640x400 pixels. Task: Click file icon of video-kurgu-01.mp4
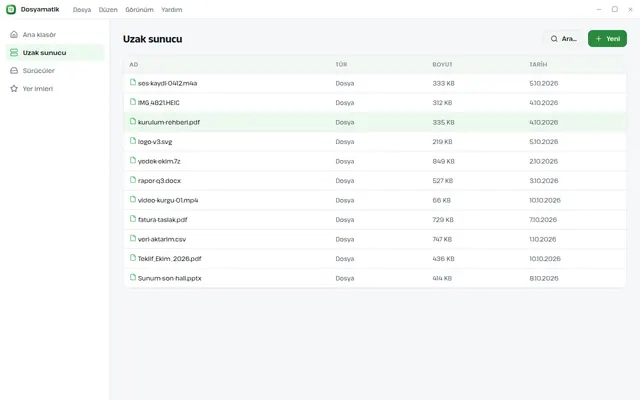[133, 199]
